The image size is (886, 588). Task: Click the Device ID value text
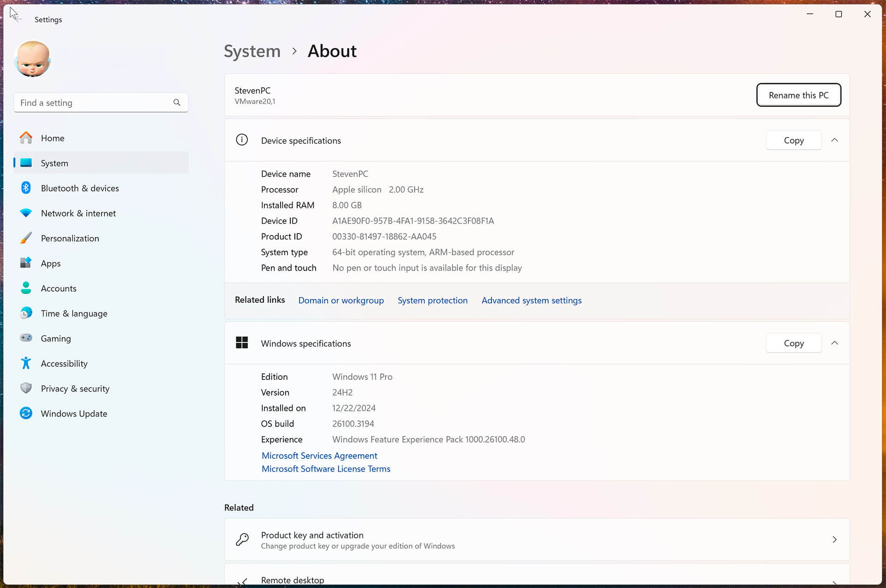(x=413, y=221)
